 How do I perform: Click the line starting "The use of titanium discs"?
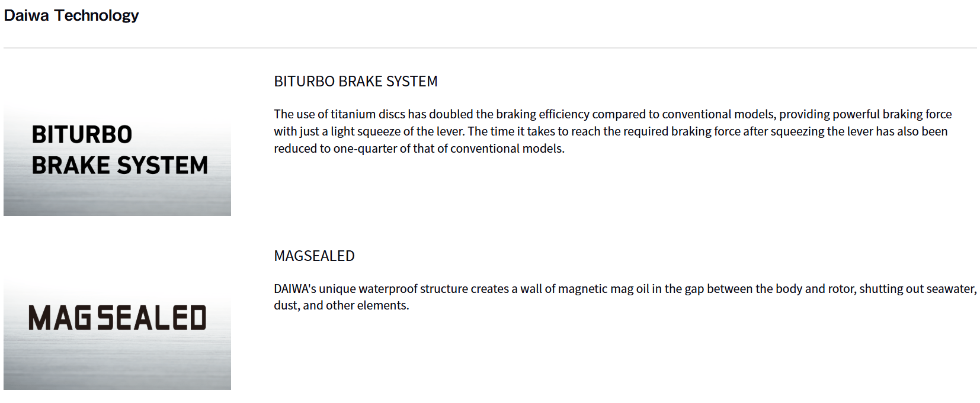(x=613, y=114)
